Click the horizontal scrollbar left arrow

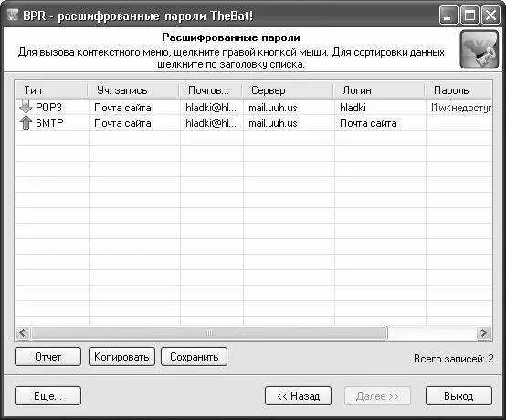pyautogui.click(x=23, y=332)
